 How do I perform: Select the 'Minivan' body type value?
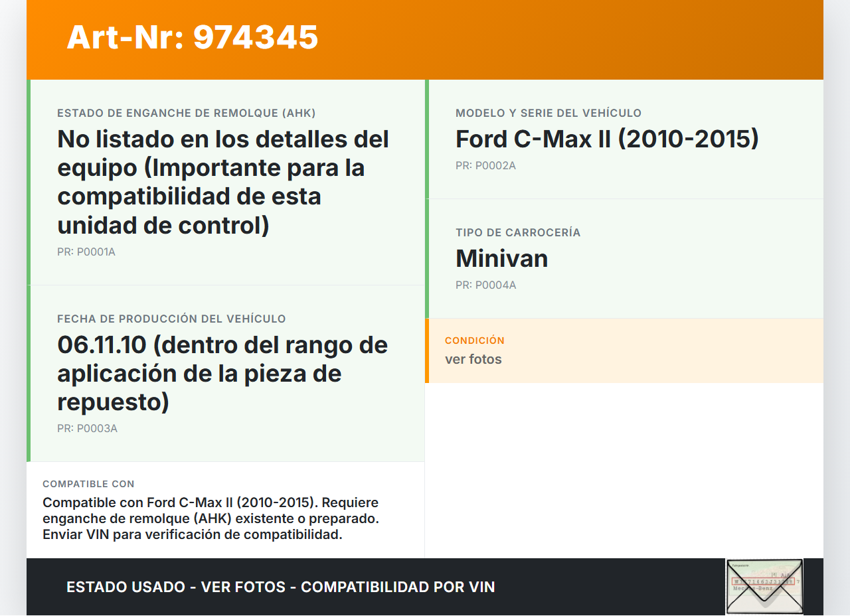tap(502, 259)
